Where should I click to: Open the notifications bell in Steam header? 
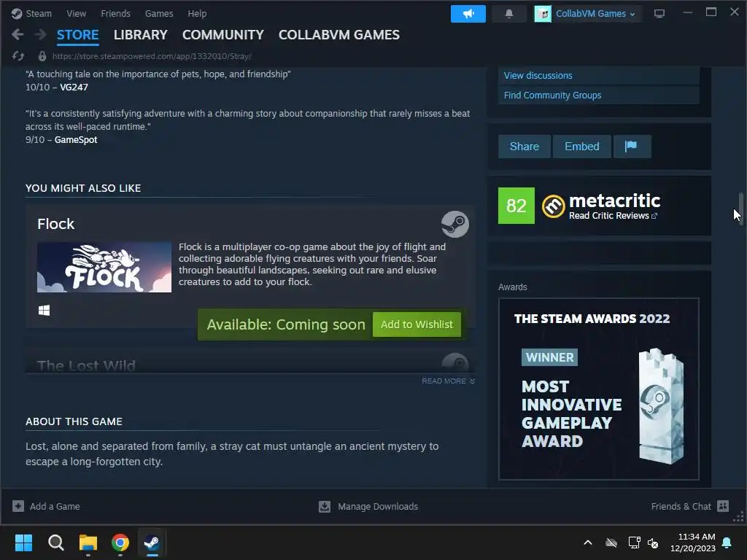click(508, 14)
